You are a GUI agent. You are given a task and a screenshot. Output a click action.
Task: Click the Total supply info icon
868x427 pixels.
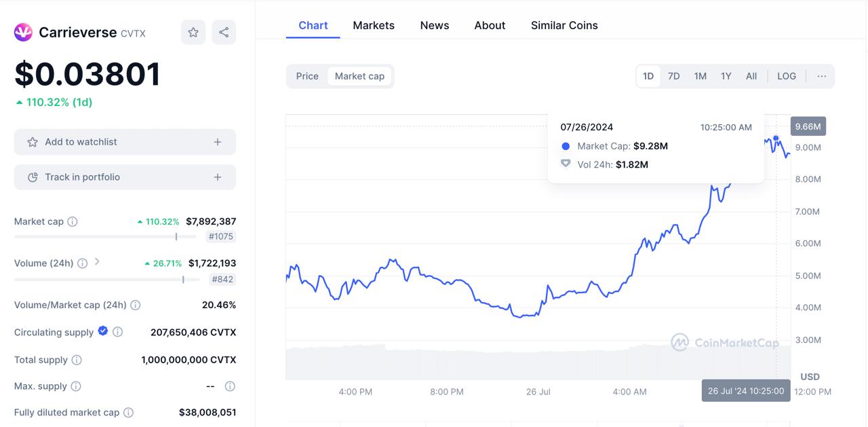(x=77, y=360)
